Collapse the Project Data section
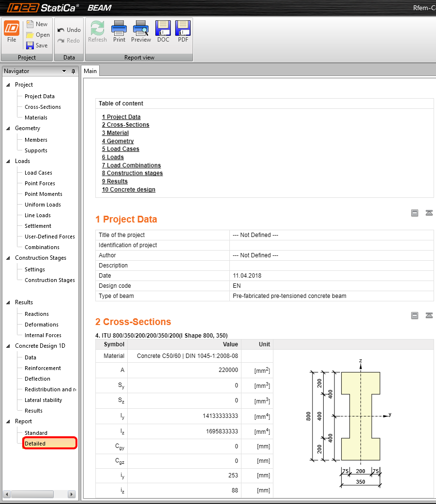This screenshot has height=504, width=436. [415, 213]
